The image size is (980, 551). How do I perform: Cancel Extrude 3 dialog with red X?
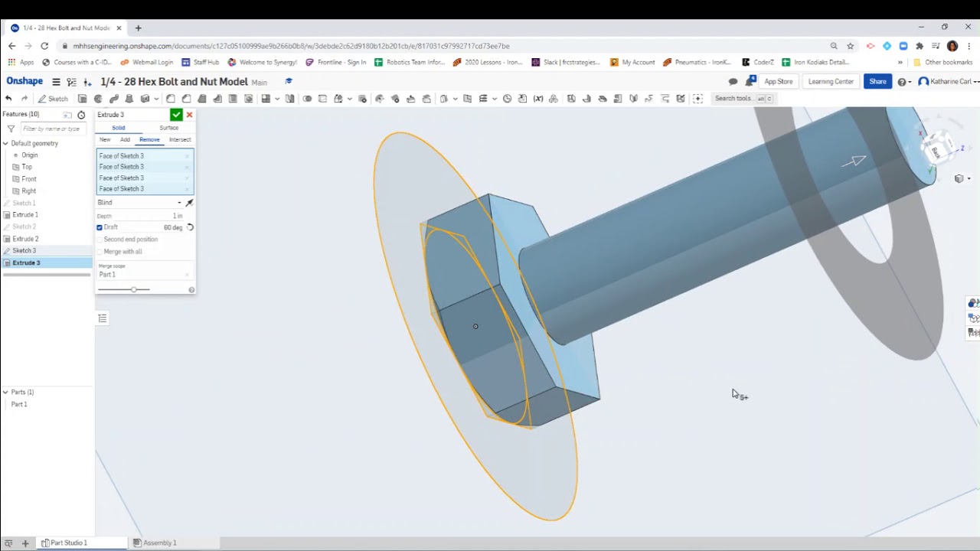[189, 115]
